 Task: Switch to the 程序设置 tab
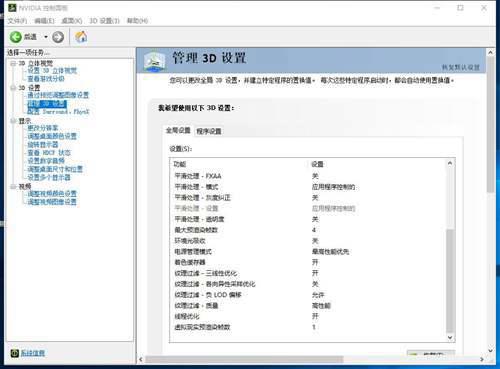[x=209, y=131]
